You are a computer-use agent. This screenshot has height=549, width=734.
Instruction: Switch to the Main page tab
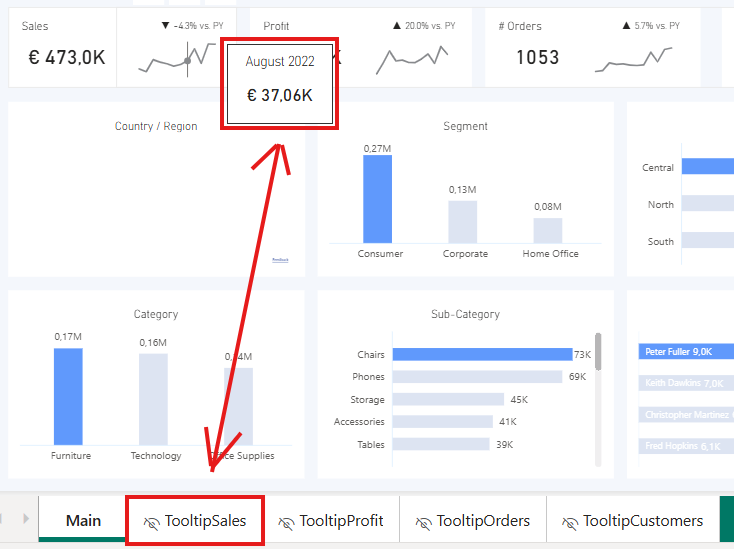pyautogui.click(x=83, y=520)
